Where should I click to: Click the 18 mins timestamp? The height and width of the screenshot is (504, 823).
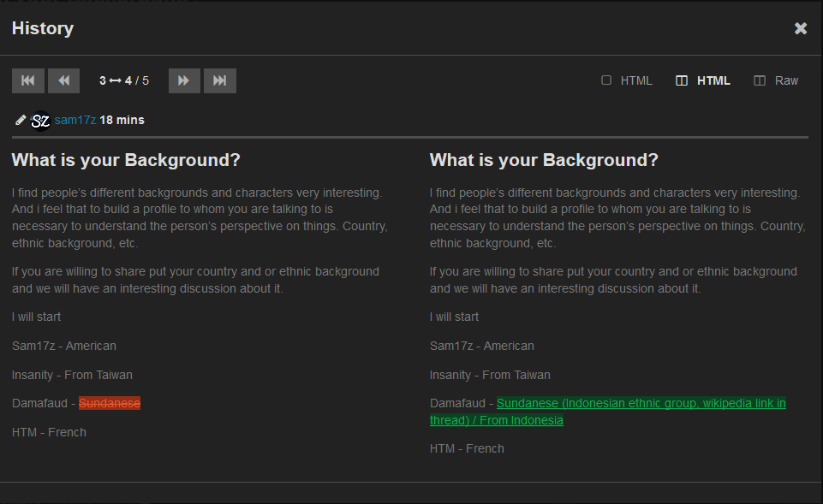pyautogui.click(x=122, y=121)
